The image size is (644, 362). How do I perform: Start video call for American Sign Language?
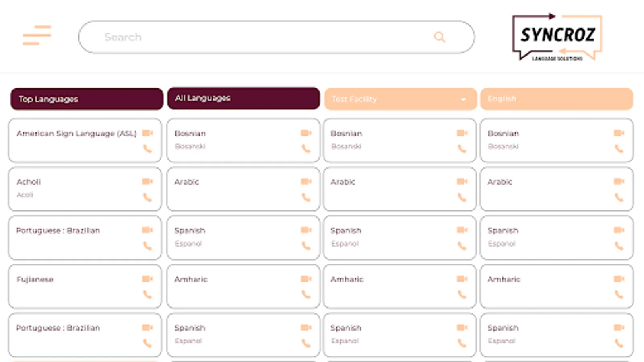(147, 133)
